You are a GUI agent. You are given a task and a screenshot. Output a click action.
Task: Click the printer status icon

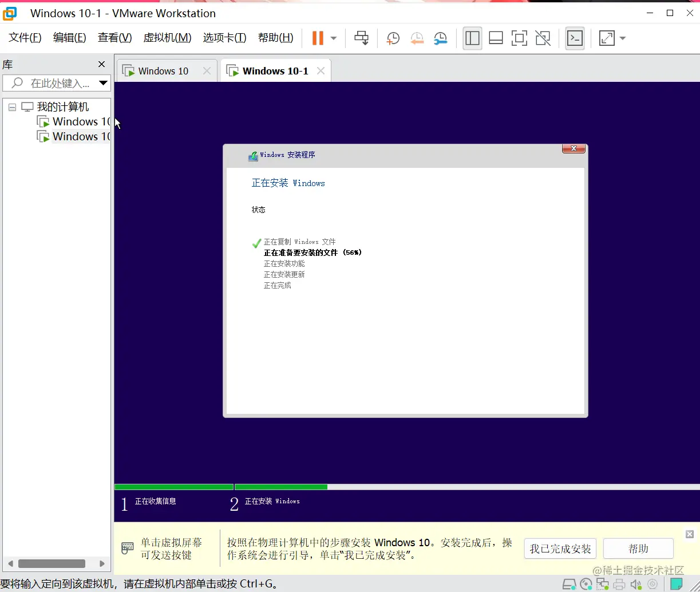coord(619,585)
